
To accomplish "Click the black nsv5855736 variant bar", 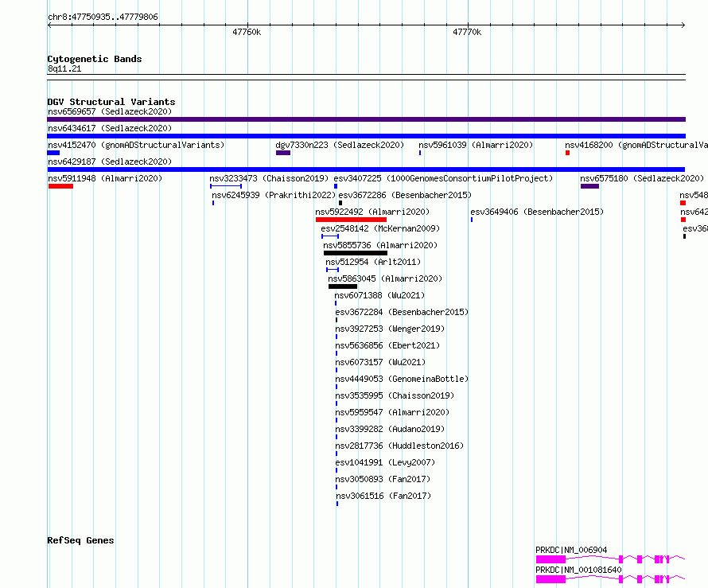I will [x=356, y=253].
